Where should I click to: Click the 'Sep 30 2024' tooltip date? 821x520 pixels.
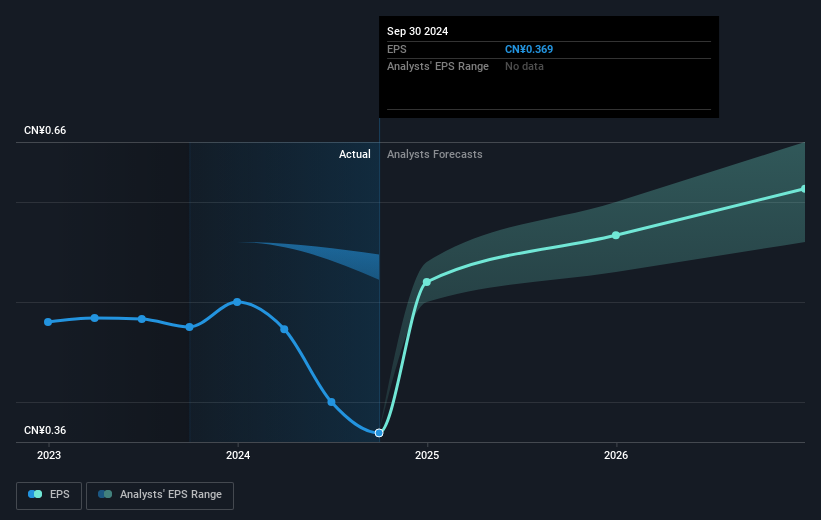pos(417,31)
